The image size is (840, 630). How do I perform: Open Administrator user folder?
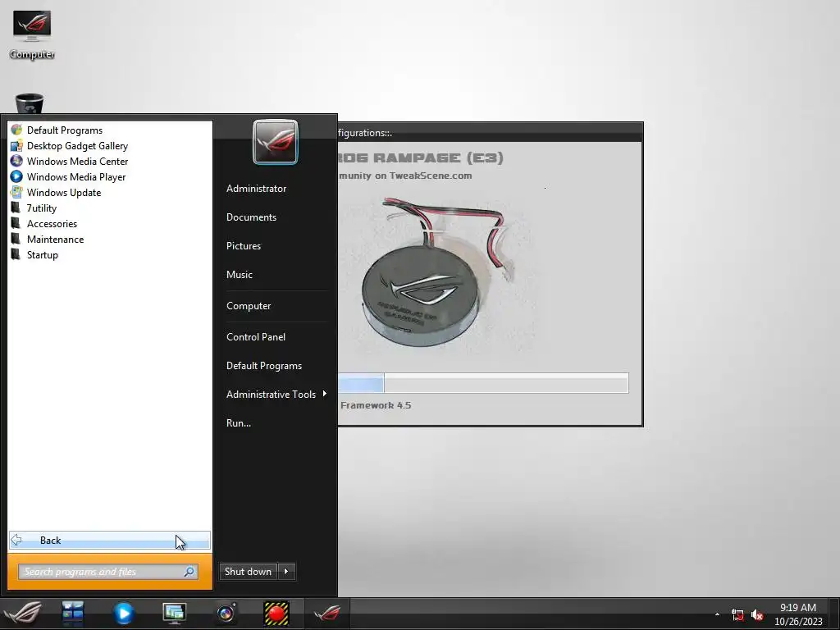(x=256, y=189)
